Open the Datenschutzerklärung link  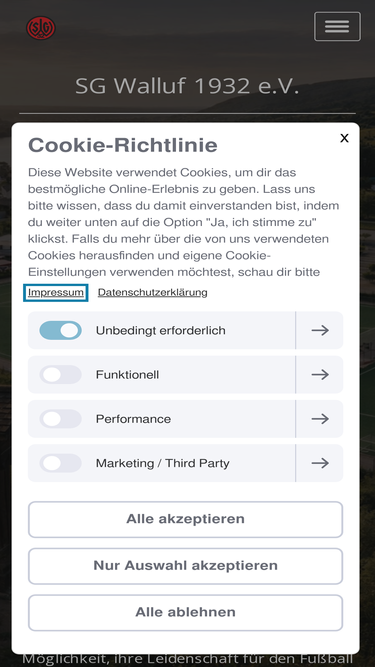153,292
